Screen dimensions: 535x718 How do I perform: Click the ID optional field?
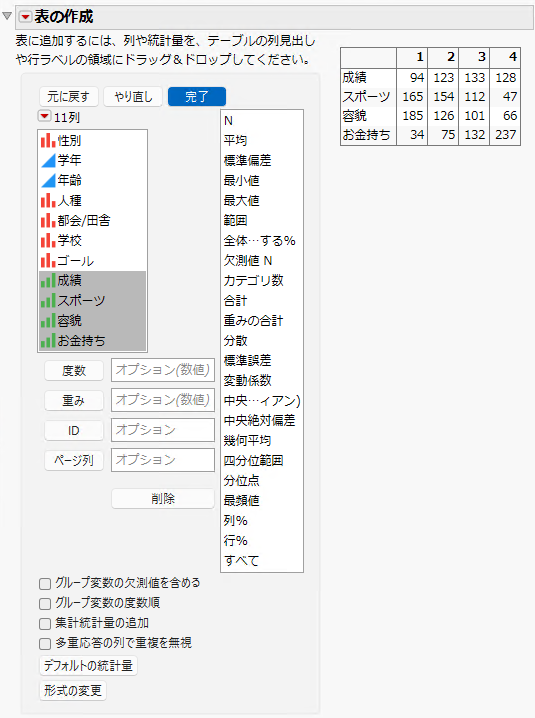click(x=163, y=430)
